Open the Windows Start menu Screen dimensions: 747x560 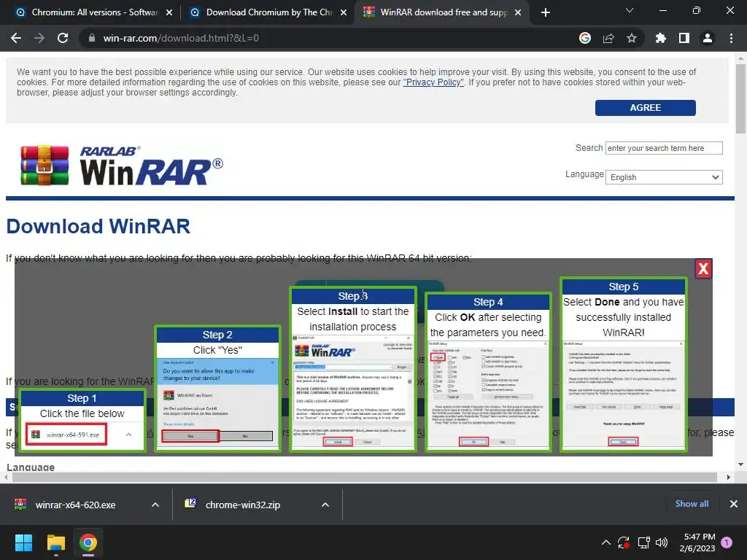tap(23, 542)
